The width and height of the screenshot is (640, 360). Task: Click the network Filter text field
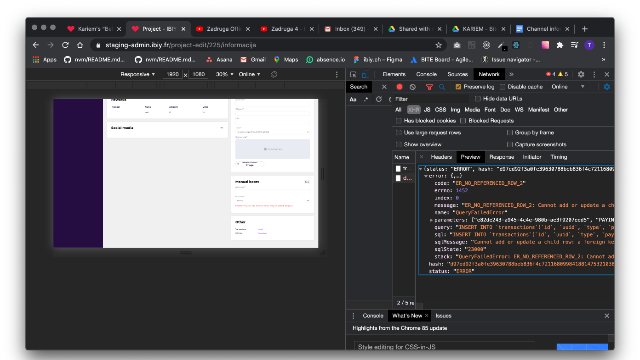tap(431, 99)
